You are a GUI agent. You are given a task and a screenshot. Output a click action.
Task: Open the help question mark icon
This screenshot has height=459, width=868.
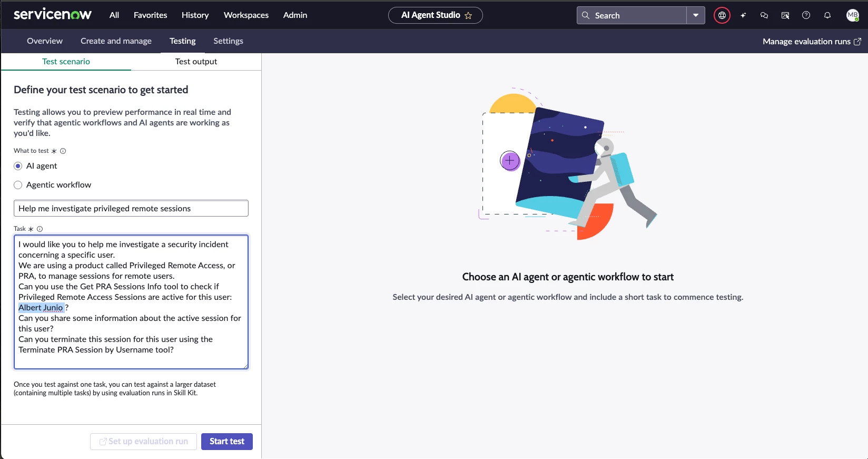[x=806, y=15]
